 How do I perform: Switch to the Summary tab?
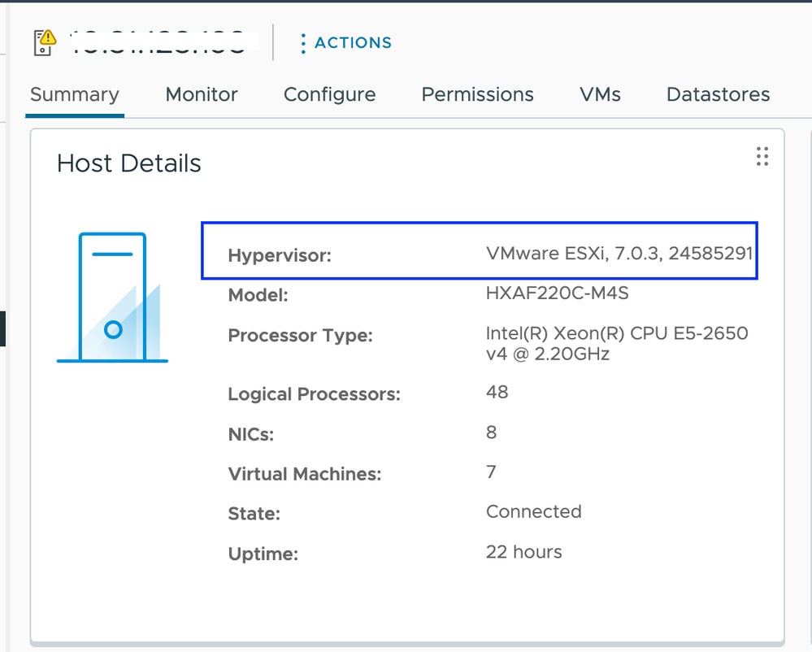pyautogui.click(x=75, y=94)
